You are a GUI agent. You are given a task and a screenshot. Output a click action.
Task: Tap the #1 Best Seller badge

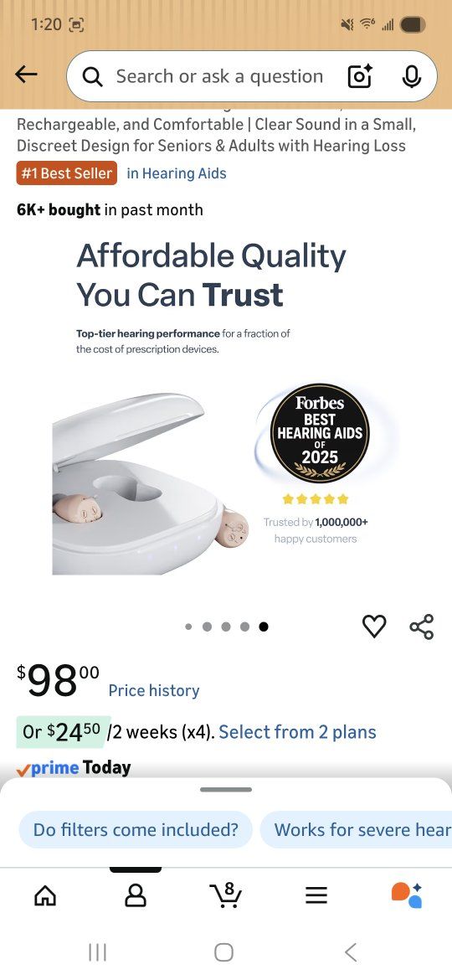click(67, 173)
